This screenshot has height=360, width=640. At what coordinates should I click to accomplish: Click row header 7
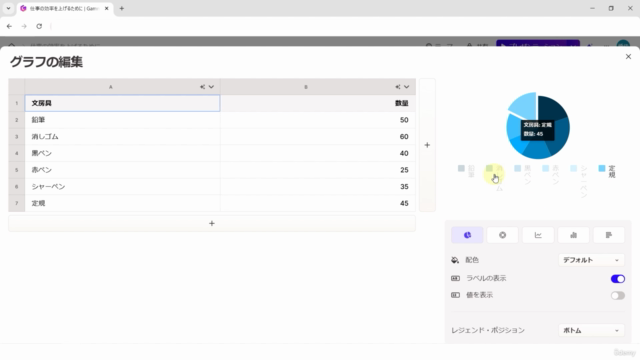[x=17, y=203]
